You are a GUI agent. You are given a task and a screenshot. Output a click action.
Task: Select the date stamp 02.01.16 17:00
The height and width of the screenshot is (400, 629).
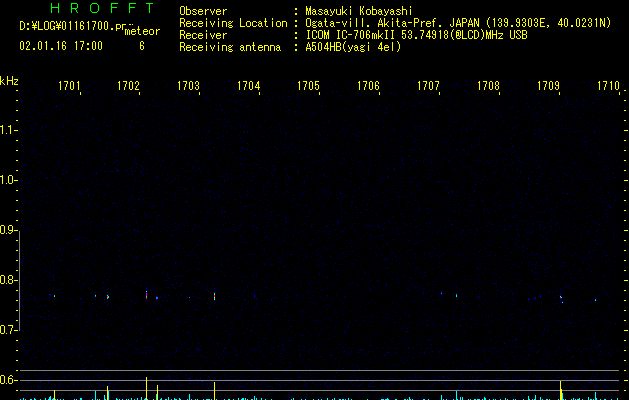[61, 46]
